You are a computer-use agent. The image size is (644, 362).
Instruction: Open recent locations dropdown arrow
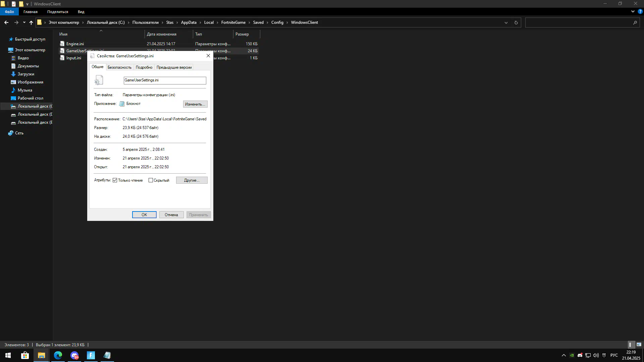pyautogui.click(x=24, y=22)
